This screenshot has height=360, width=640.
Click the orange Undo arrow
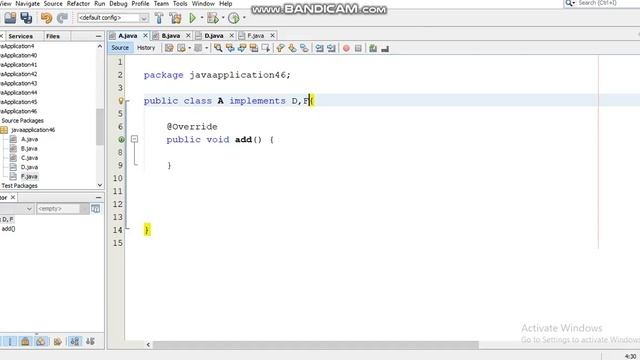(47, 18)
